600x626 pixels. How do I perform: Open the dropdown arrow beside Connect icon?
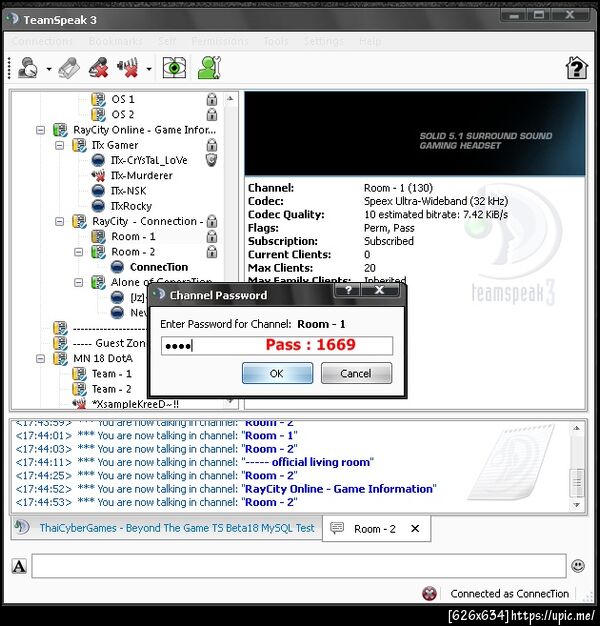pyautogui.click(x=49, y=69)
